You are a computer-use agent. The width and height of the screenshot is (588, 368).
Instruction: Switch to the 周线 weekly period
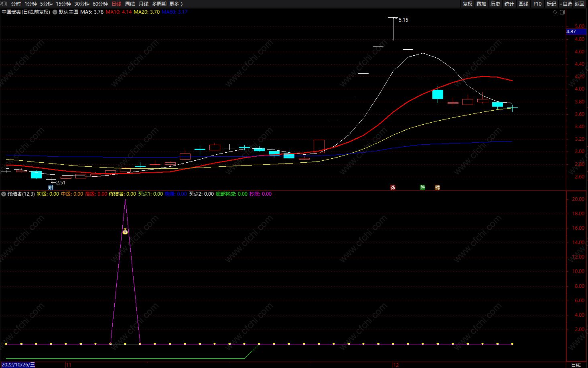[130, 4]
